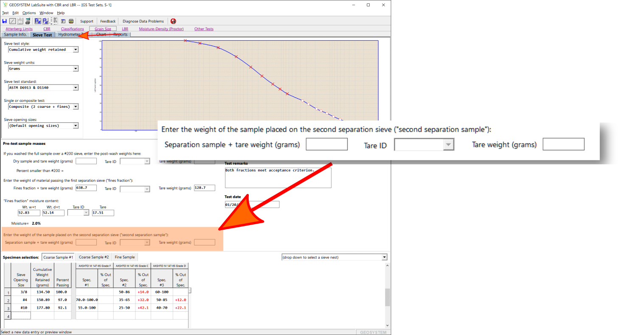Viewport: 644px width, 335px height.
Task: Click the leftmost PDF export icon
Action: pos(38,21)
